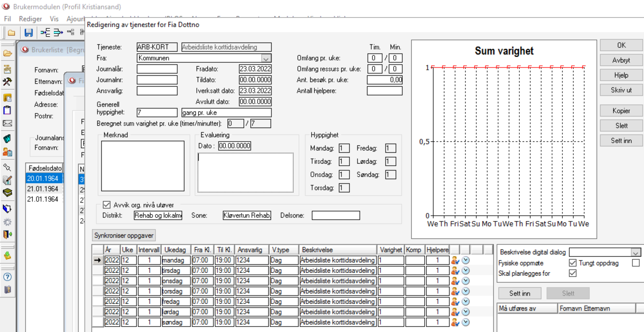Click the blue arrow book sidebar icon

(7, 209)
